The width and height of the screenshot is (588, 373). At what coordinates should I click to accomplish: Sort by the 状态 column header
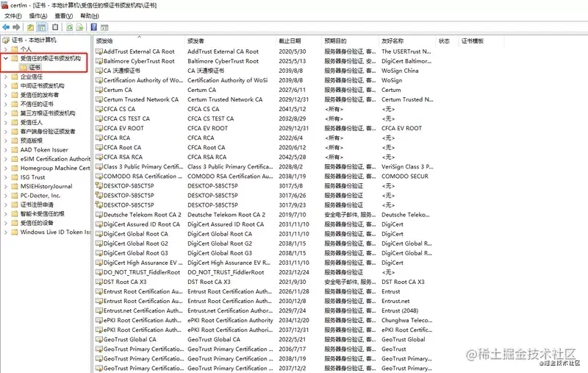point(448,40)
